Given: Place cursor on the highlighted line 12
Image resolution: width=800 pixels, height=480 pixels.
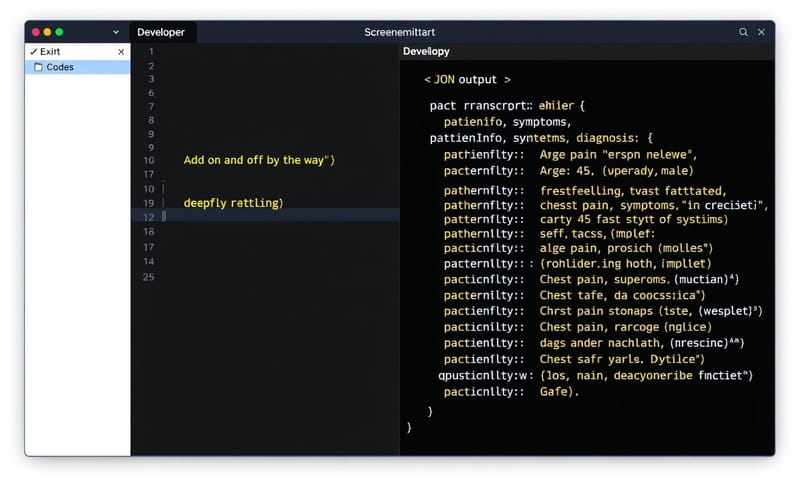Looking at the screenshot, I should 280,216.
